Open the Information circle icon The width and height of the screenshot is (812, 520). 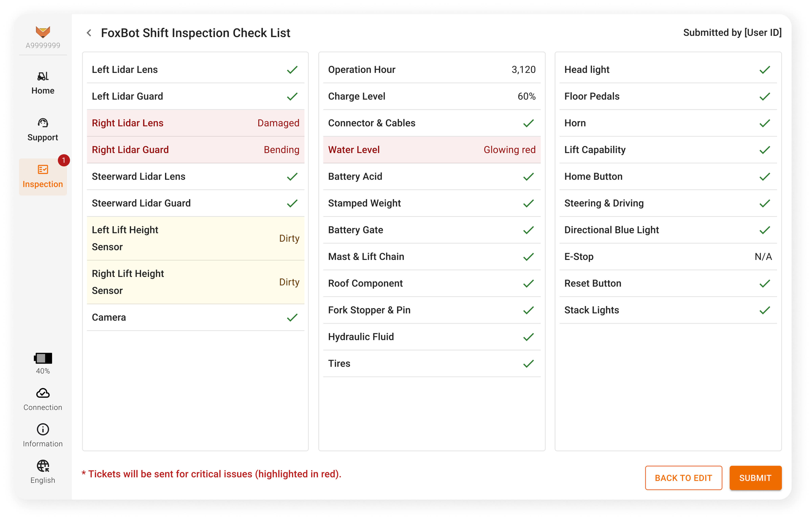[43, 429]
